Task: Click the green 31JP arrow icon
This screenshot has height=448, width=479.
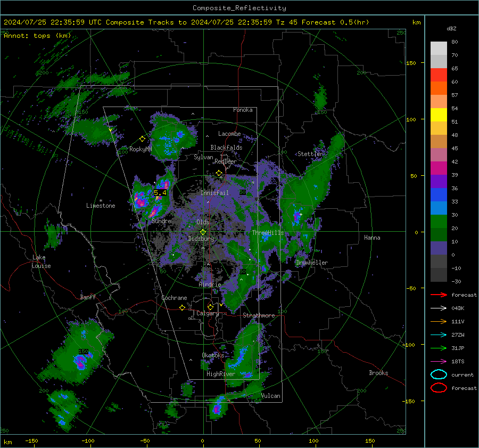Action: tap(439, 348)
